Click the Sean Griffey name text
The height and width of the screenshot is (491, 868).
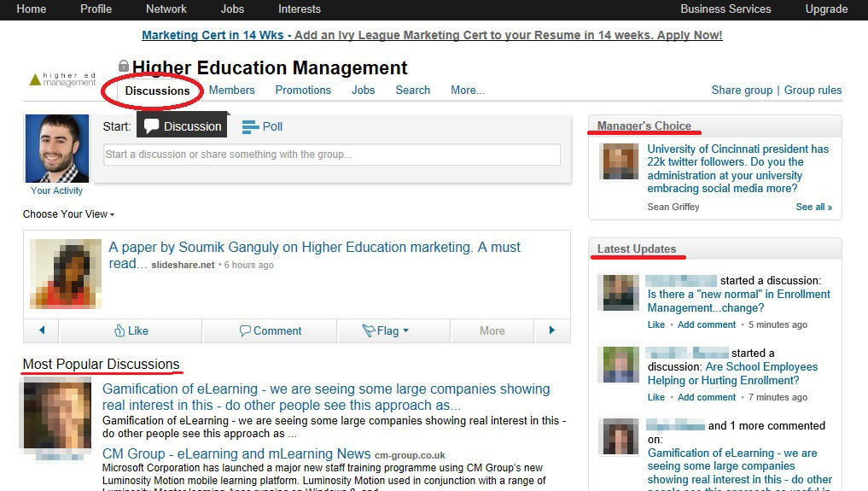click(673, 207)
